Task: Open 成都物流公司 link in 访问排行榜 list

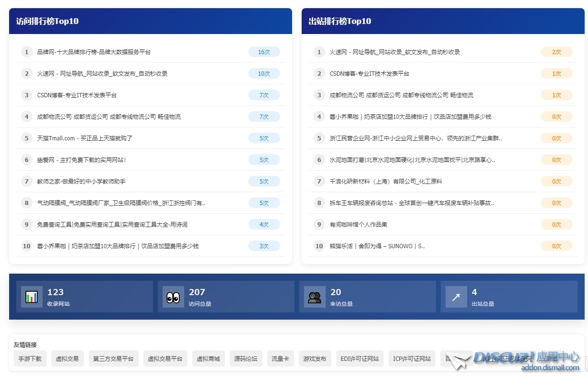Action: pyautogui.click(x=109, y=116)
